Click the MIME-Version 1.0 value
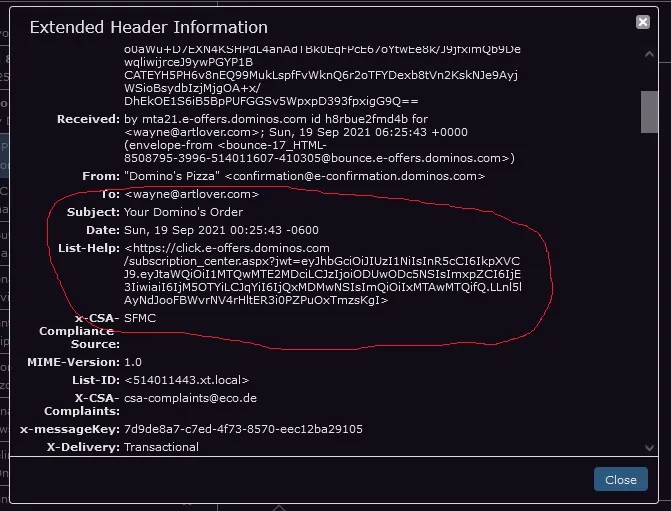The height and width of the screenshot is (511, 671). tap(133, 362)
